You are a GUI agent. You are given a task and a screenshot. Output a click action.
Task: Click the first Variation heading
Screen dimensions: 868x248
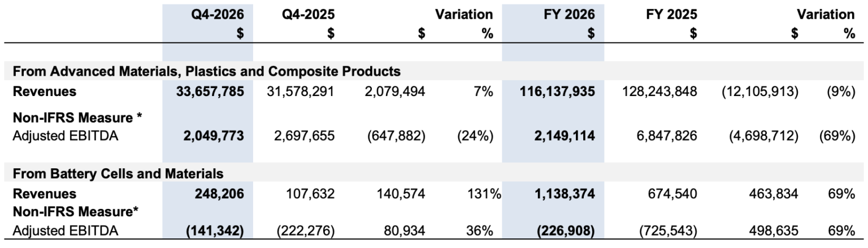click(463, 14)
